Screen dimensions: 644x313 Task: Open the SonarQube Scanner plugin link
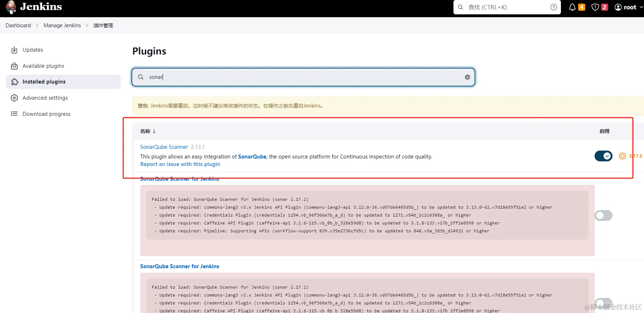[164, 147]
